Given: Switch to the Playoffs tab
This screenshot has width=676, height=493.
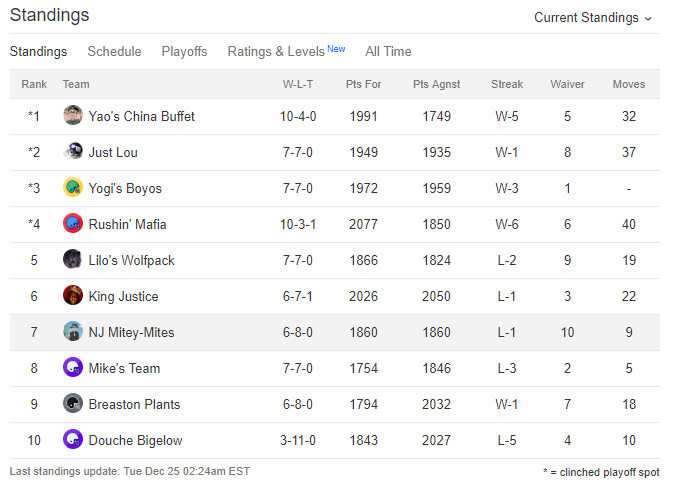Looking at the screenshot, I should coord(184,51).
